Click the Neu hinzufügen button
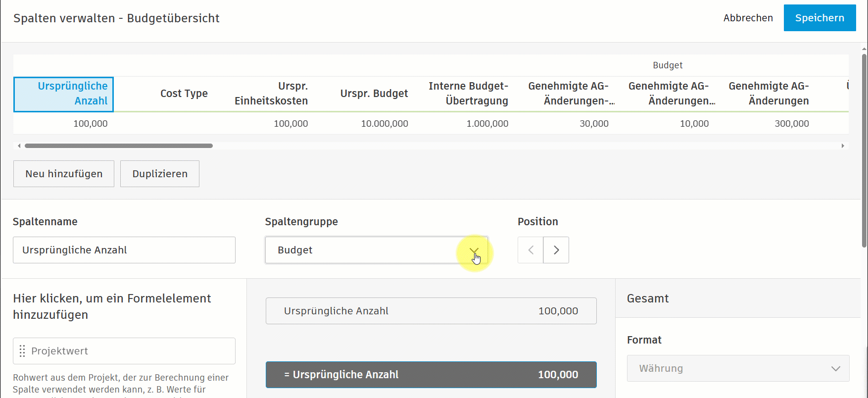Image resolution: width=868 pixels, height=398 pixels. [64, 174]
